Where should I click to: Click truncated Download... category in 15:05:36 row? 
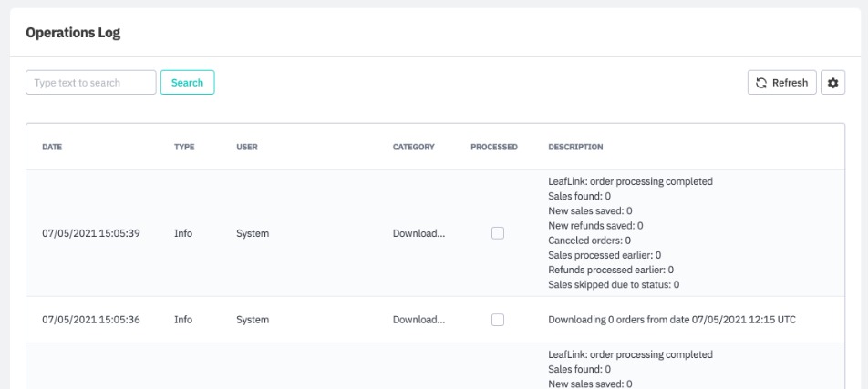coord(418,320)
